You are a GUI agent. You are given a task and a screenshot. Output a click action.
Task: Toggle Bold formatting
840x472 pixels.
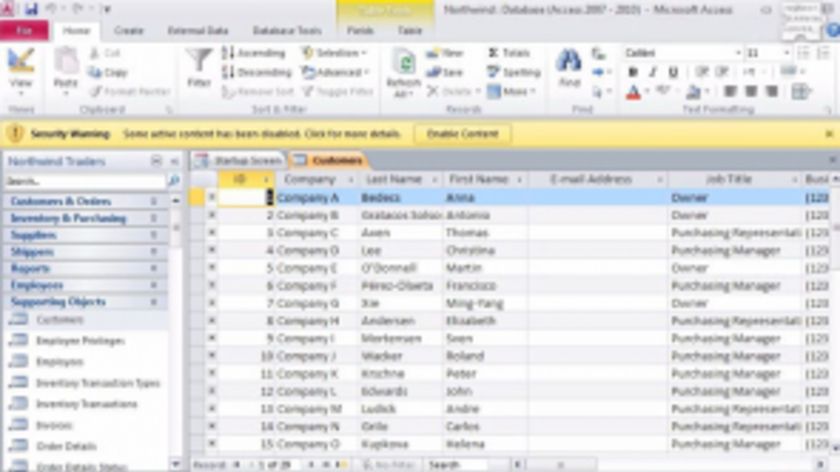pos(633,72)
